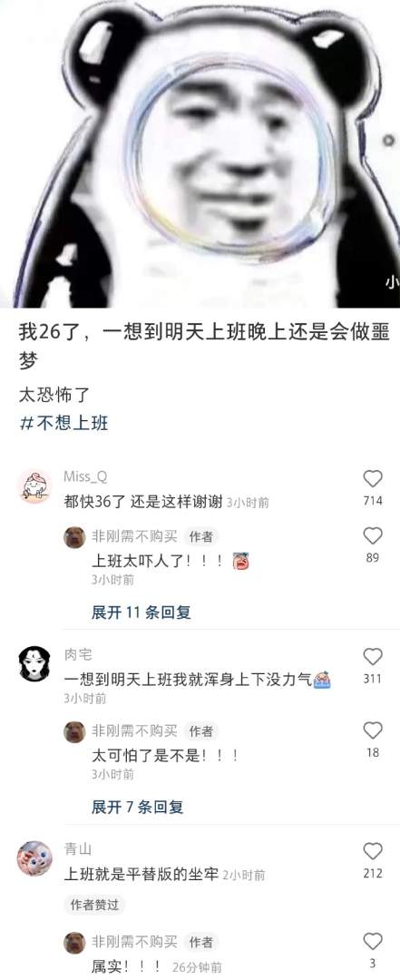Expand 展开 7 条回复 under 肉宅
This screenshot has width=400, height=980.
tap(138, 807)
